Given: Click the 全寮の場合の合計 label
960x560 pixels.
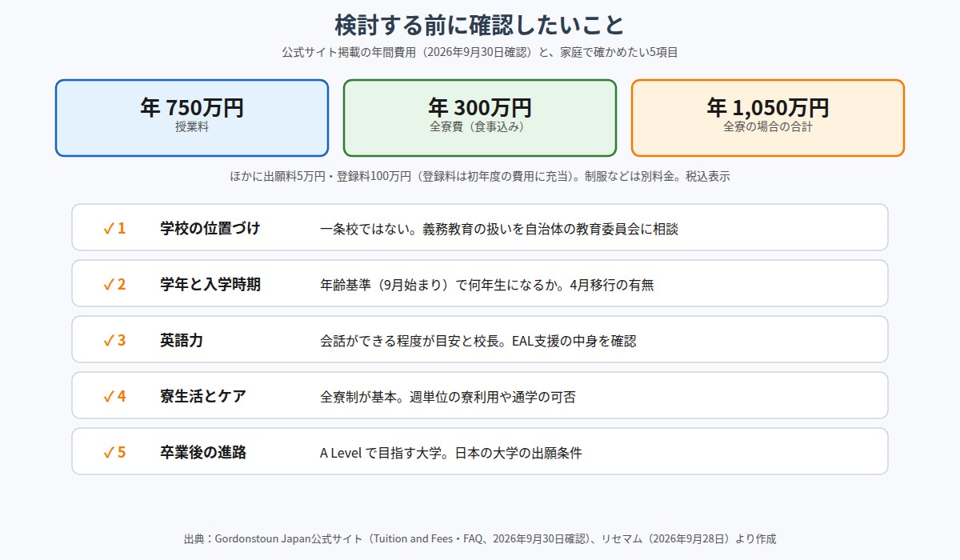Looking at the screenshot, I should pyautogui.click(x=768, y=126).
